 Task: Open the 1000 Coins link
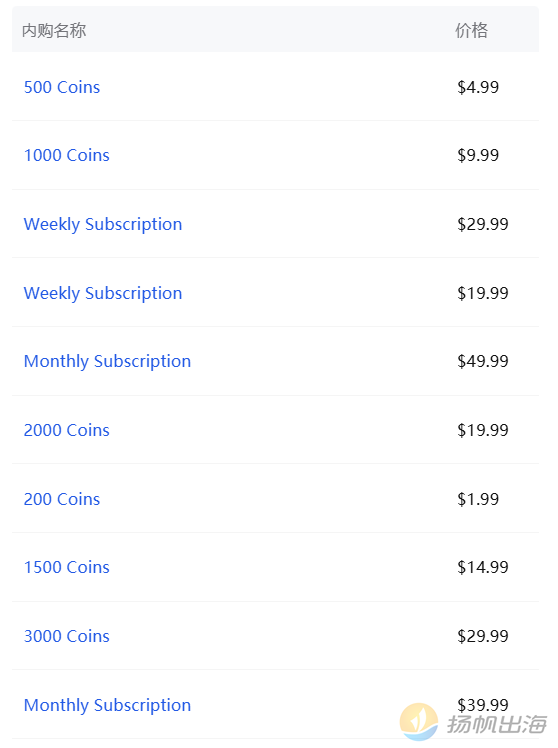pos(67,156)
